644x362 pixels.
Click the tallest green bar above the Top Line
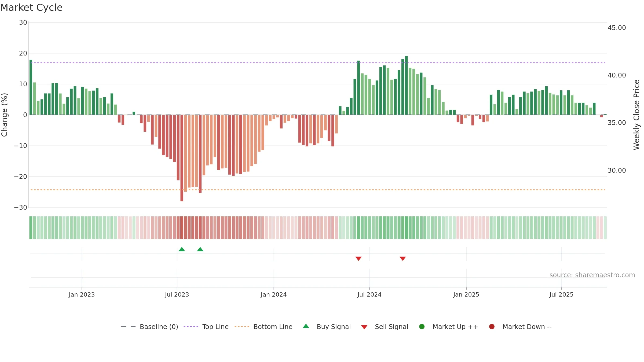(x=406, y=85)
